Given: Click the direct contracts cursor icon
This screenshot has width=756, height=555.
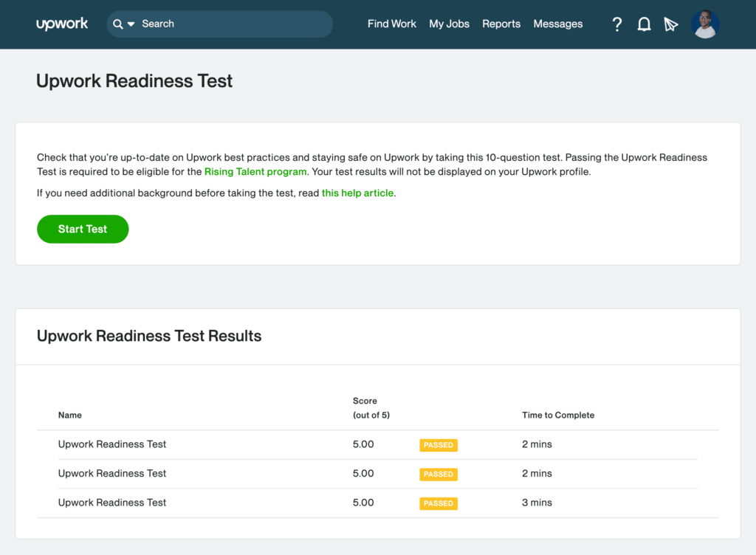Looking at the screenshot, I should 670,24.
